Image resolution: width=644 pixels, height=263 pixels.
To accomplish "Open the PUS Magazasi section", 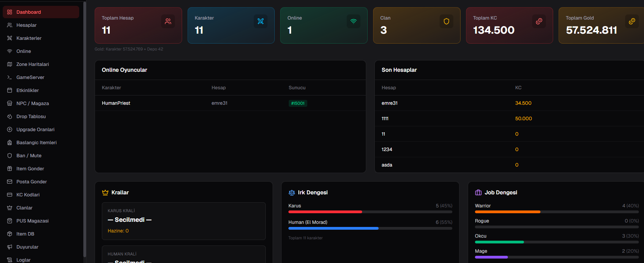I will pyautogui.click(x=41, y=221).
